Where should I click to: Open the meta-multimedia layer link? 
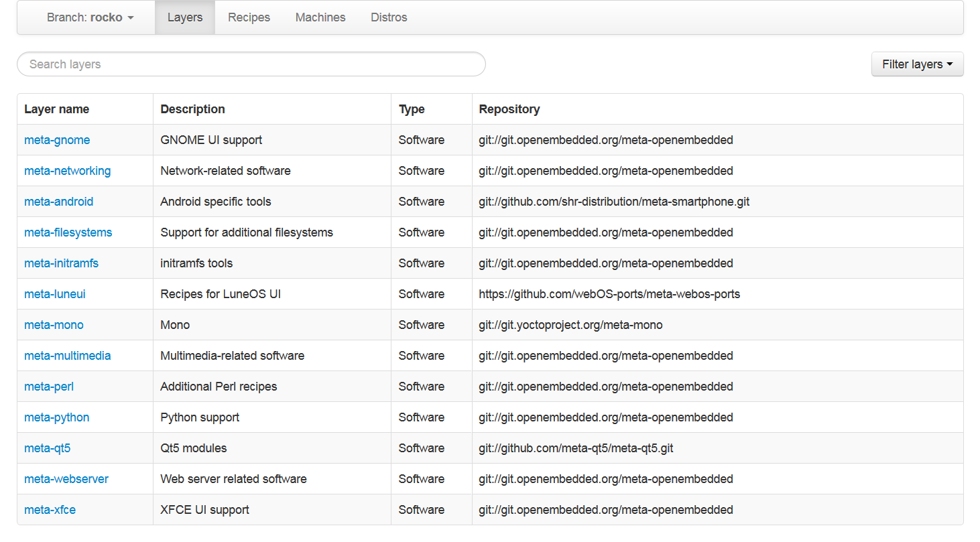click(68, 356)
